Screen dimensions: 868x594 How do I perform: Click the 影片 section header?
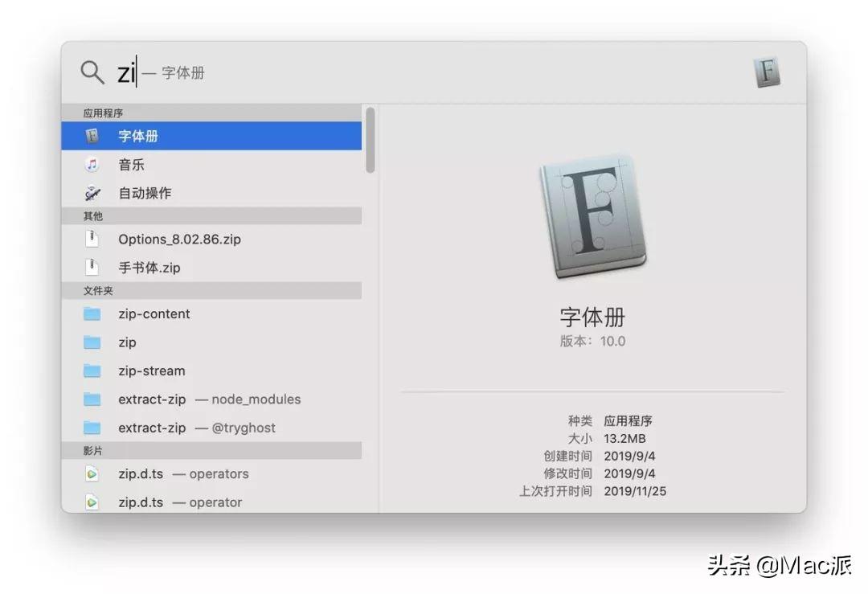(x=211, y=451)
